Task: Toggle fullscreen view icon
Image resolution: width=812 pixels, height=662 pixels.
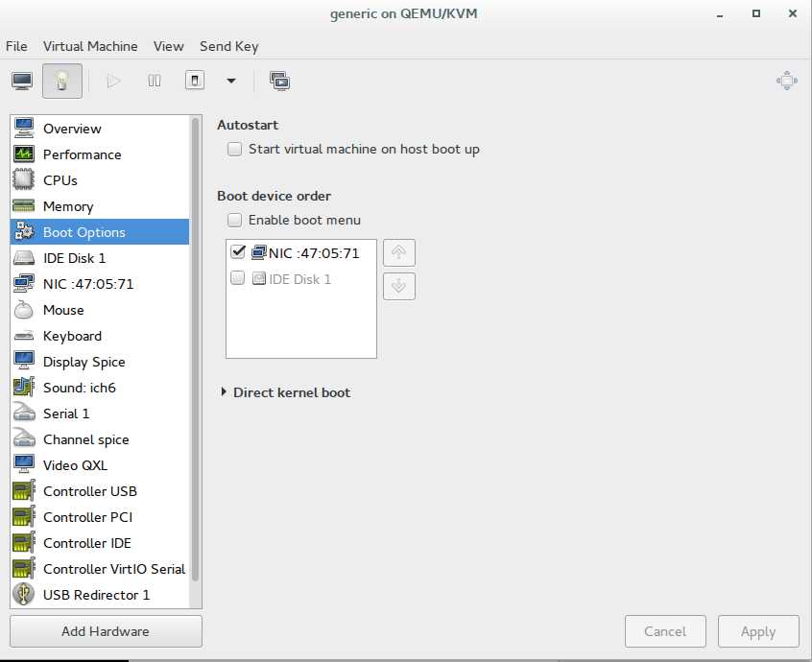Action: 787,81
